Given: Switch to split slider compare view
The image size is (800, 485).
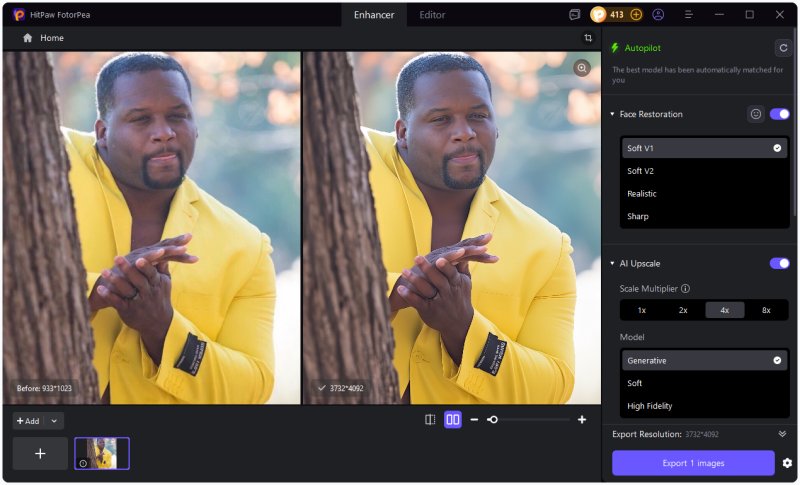Looking at the screenshot, I should (430, 420).
